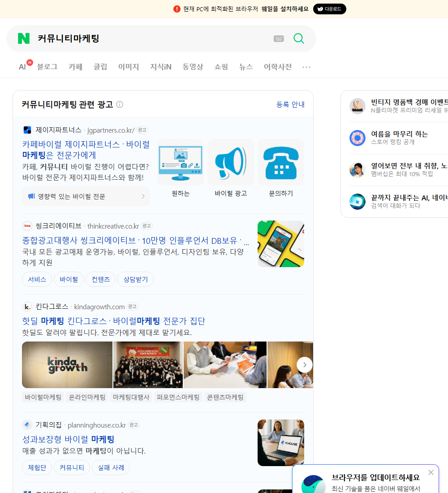
Task: Open the meeting documents photo thumbnail
Action: click(225, 365)
